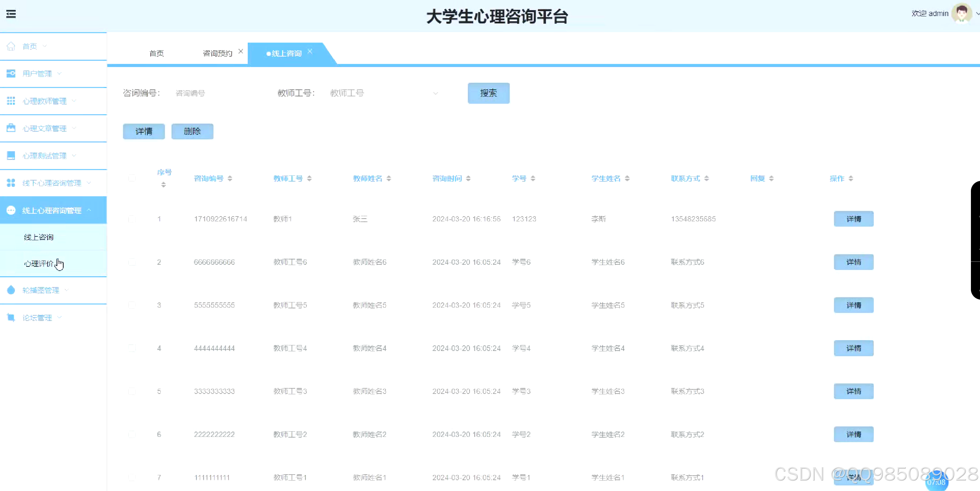Click the 轮播图管理 droplet icon
The width and height of the screenshot is (980, 491).
click(11, 290)
